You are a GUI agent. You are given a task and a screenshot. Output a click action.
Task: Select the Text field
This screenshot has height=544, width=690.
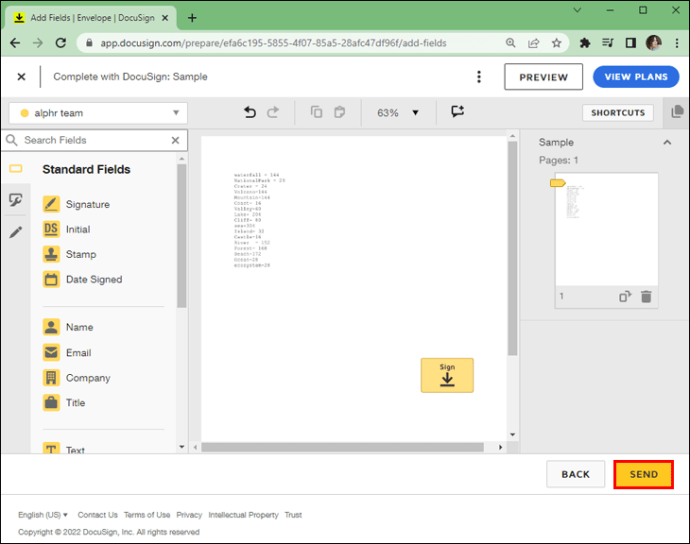click(x=64, y=449)
